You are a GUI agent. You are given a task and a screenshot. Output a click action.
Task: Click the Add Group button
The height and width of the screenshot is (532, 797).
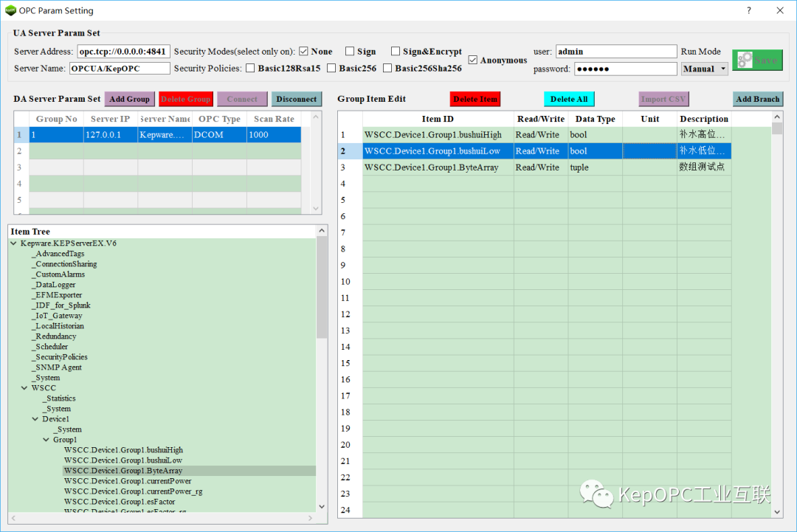(130, 99)
